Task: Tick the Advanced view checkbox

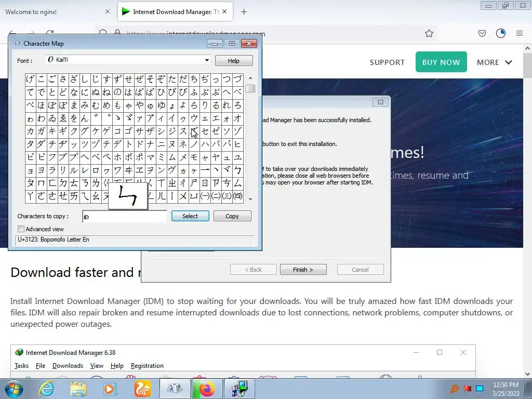Action: tap(21, 229)
